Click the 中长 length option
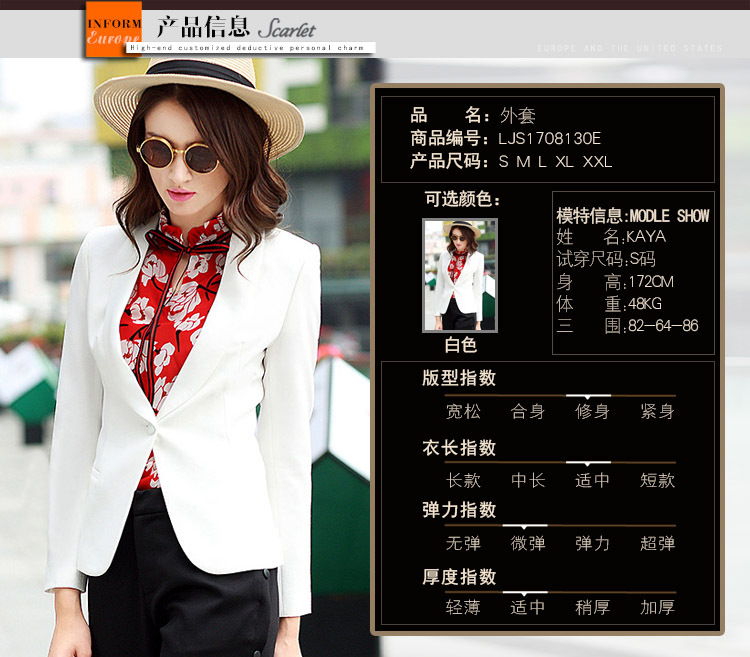Screen dimensions: 750x657 pos(528,480)
